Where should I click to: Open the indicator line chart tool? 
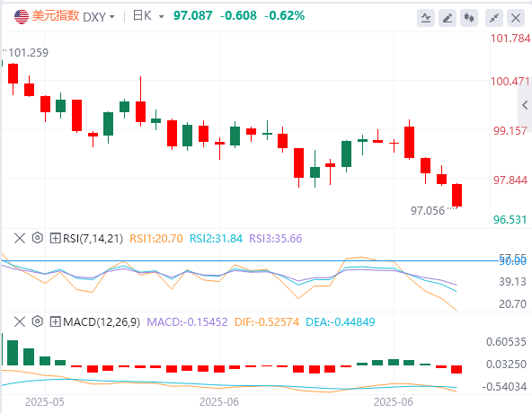tap(426, 18)
